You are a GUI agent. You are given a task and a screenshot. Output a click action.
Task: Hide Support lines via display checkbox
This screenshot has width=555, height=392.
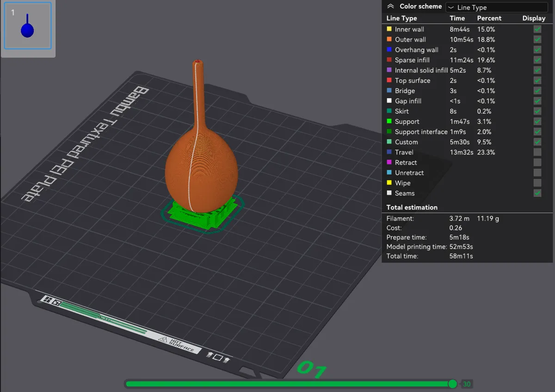click(x=537, y=121)
